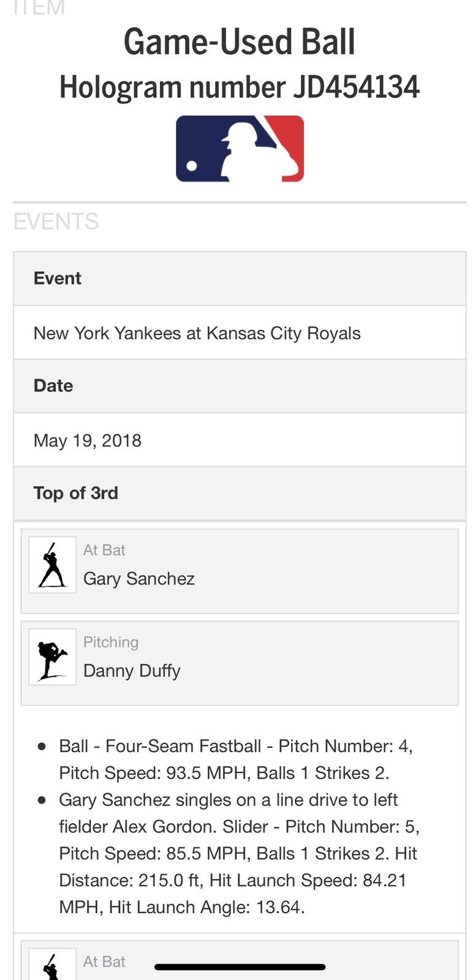Click the Pitching label above Danny Duffy
The width and height of the screenshot is (473, 980).
111,642
